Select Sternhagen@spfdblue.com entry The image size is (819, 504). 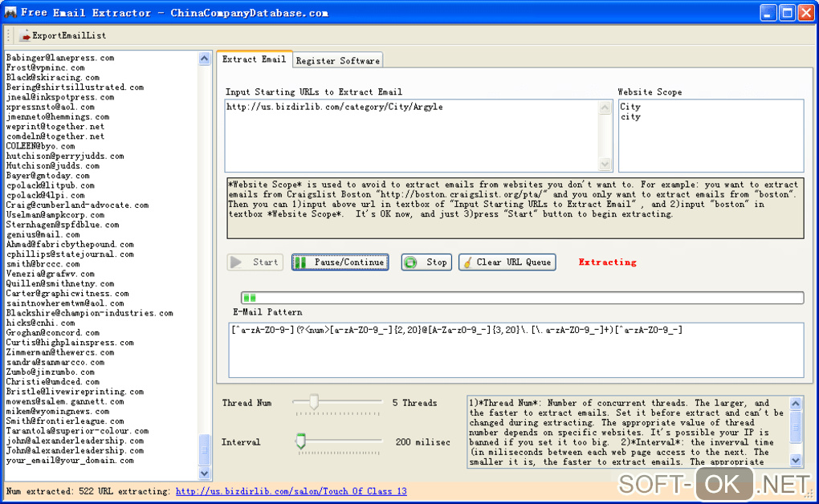[63, 225]
